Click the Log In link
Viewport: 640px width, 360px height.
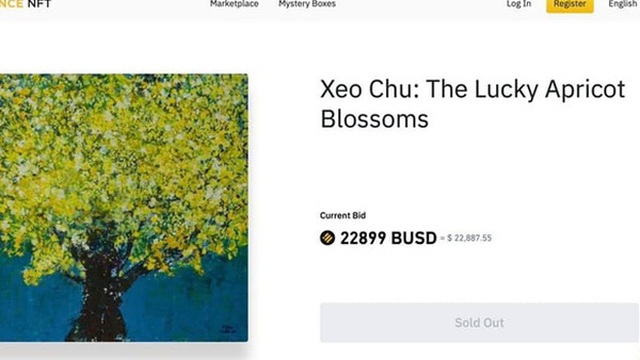tap(519, 4)
